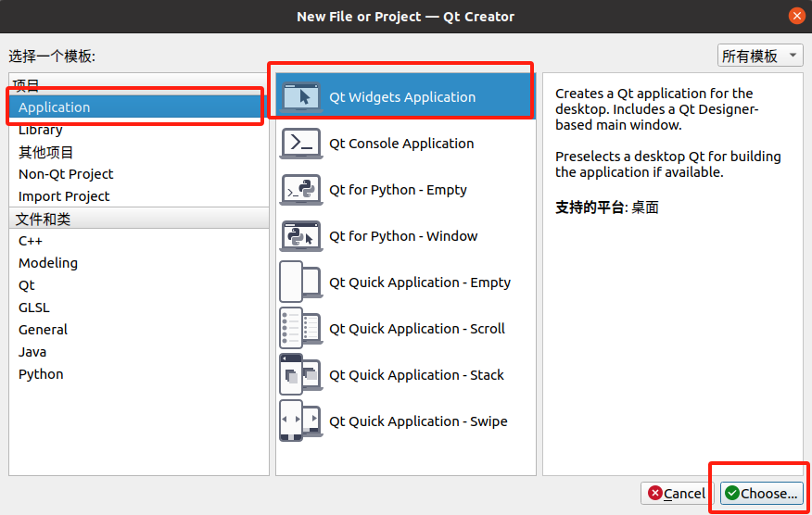
Task: Select the Qt files category
Action: point(139,285)
